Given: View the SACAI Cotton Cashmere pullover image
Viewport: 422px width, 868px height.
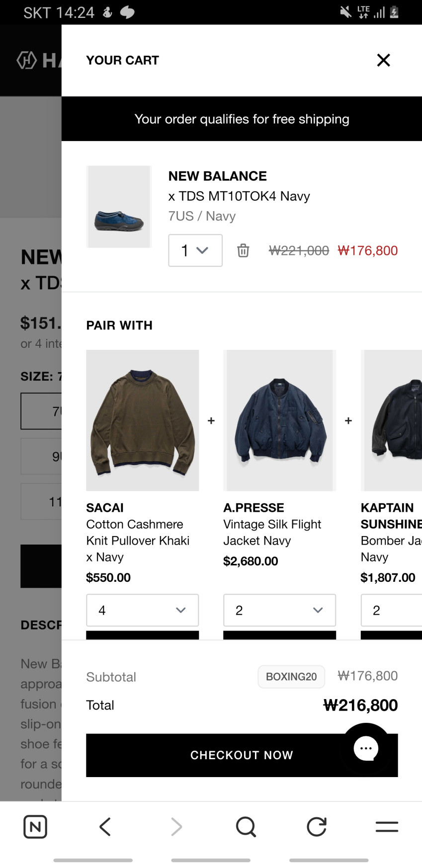Looking at the screenshot, I should tap(143, 420).
